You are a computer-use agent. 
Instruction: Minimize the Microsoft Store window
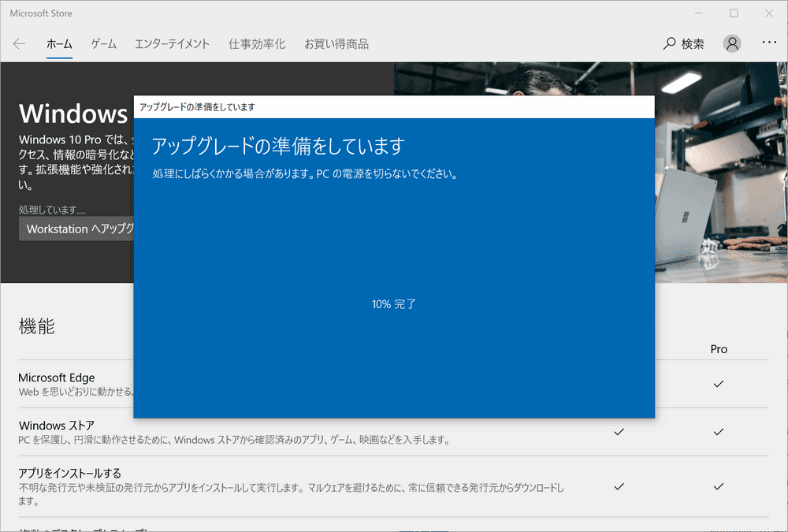point(698,13)
